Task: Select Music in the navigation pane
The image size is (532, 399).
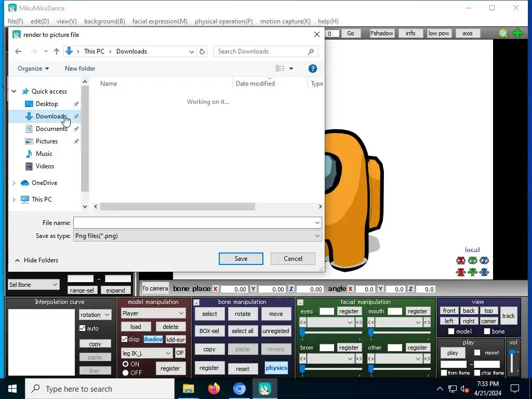Action: coord(44,154)
